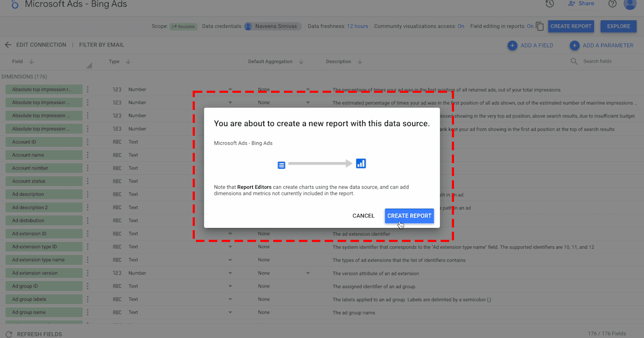This screenshot has width=644, height=338.
Task: Click the plus icon for Add a Parameter
Action: tap(575, 46)
